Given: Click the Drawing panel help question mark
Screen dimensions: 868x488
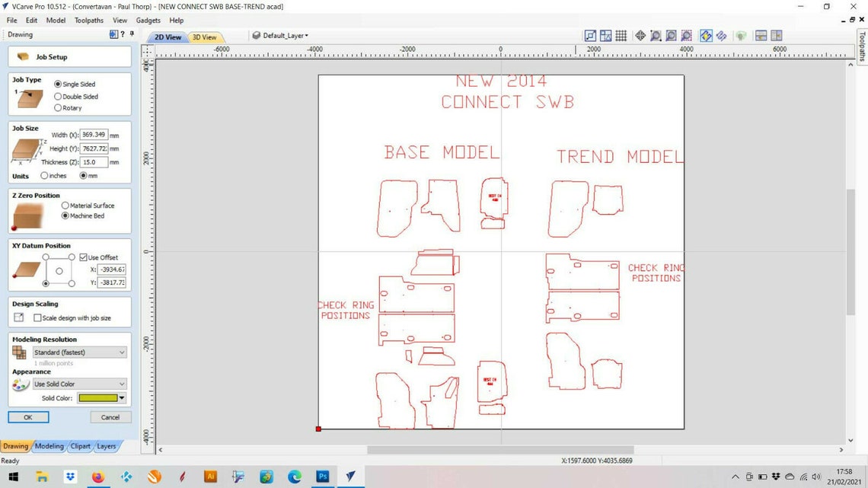Looking at the screenshot, I should point(123,34).
